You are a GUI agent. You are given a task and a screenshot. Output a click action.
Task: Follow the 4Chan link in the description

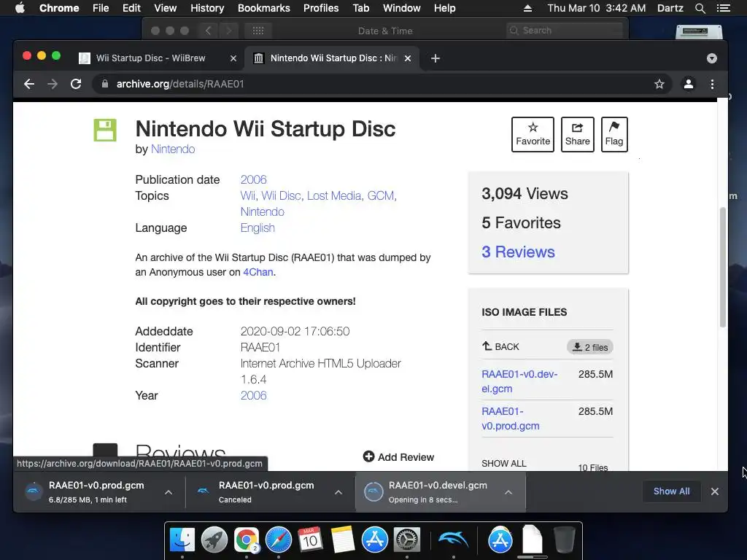pyautogui.click(x=258, y=272)
